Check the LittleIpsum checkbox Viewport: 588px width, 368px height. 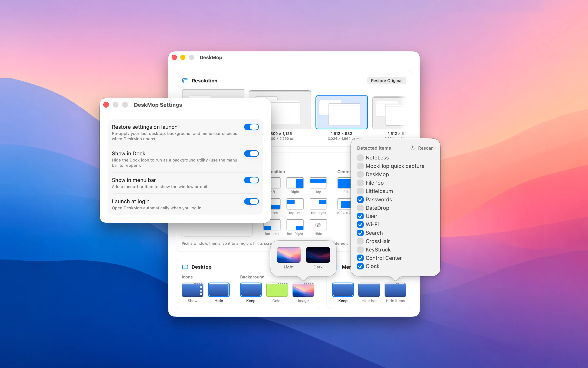(360, 191)
